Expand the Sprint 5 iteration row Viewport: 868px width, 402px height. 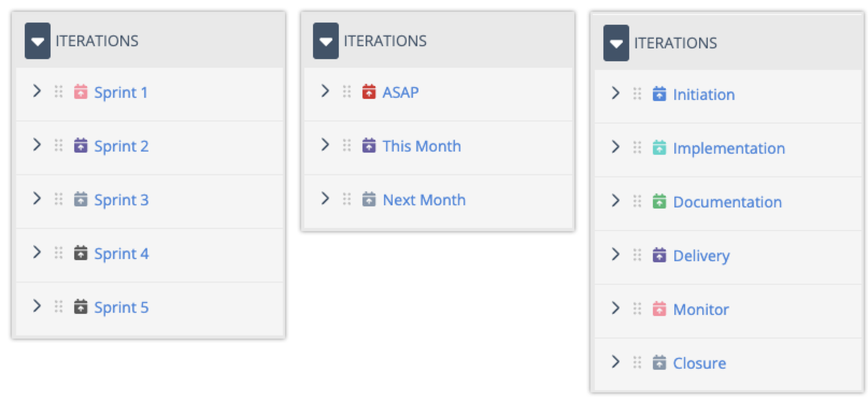pos(37,306)
